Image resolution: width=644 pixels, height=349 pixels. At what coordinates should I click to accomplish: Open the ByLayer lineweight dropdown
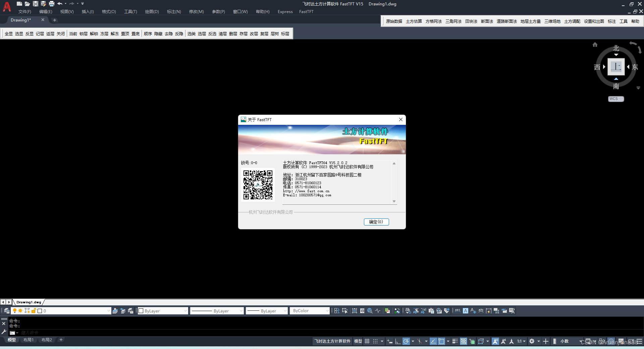pos(267,311)
